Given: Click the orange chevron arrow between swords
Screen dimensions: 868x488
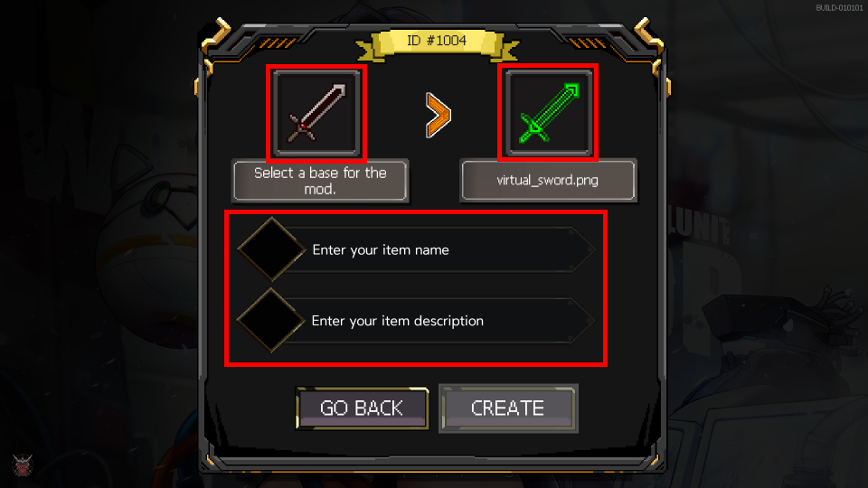Looking at the screenshot, I should click(x=438, y=115).
